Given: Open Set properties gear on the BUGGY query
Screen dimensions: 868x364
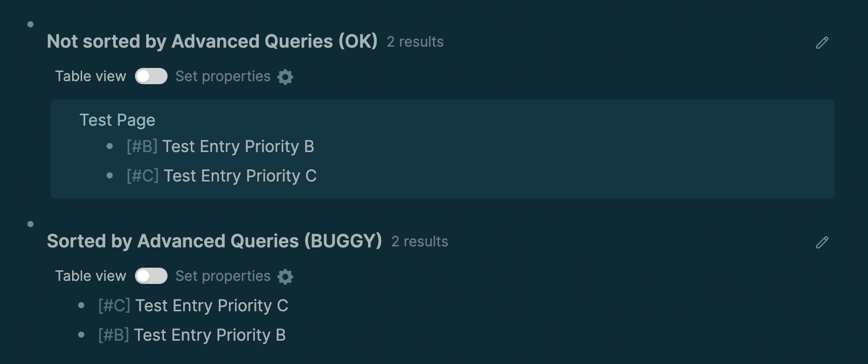Looking at the screenshot, I should 285,277.
